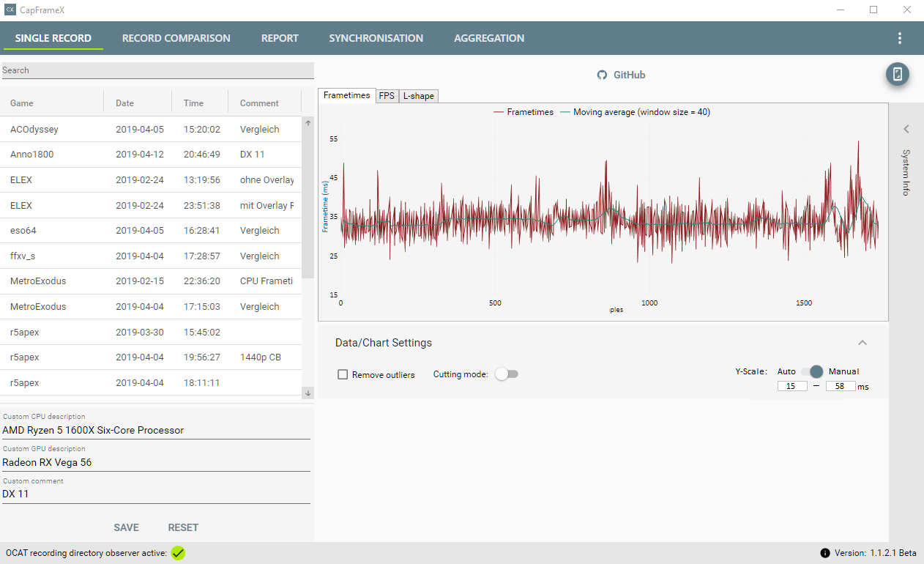
Task: Click the Moving average legend entry
Action: coord(634,112)
